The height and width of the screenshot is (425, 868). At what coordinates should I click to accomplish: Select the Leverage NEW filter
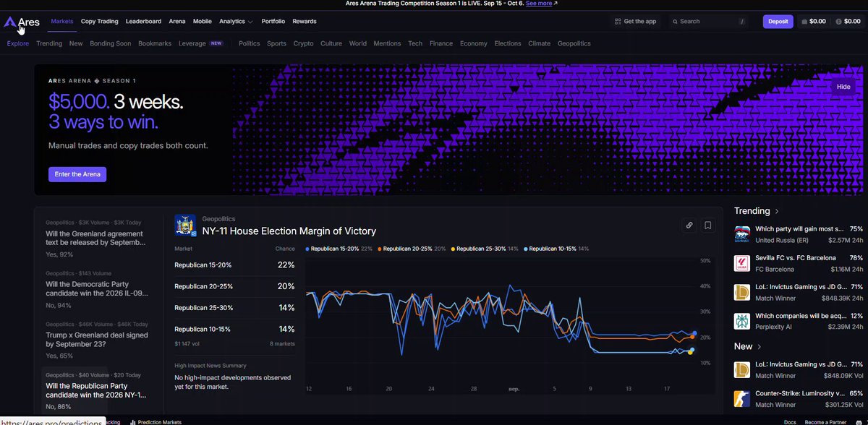coord(201,43)
